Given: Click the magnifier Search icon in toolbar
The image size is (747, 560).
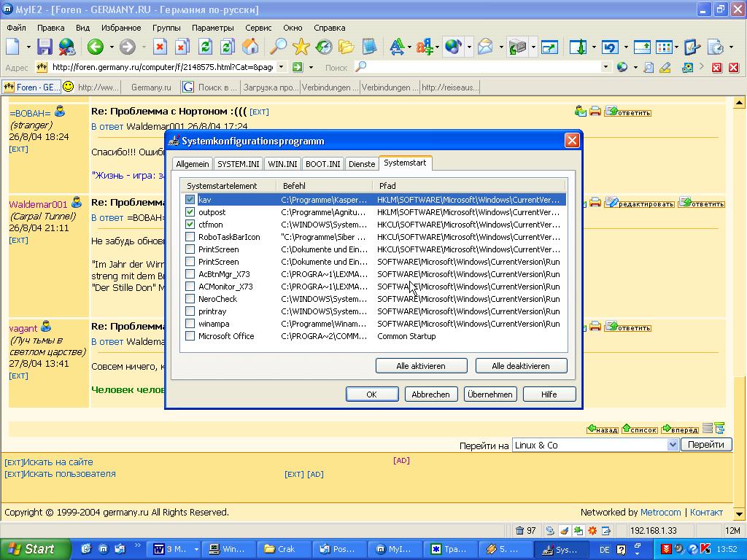Looking at the screenshot, I should 278,47.
